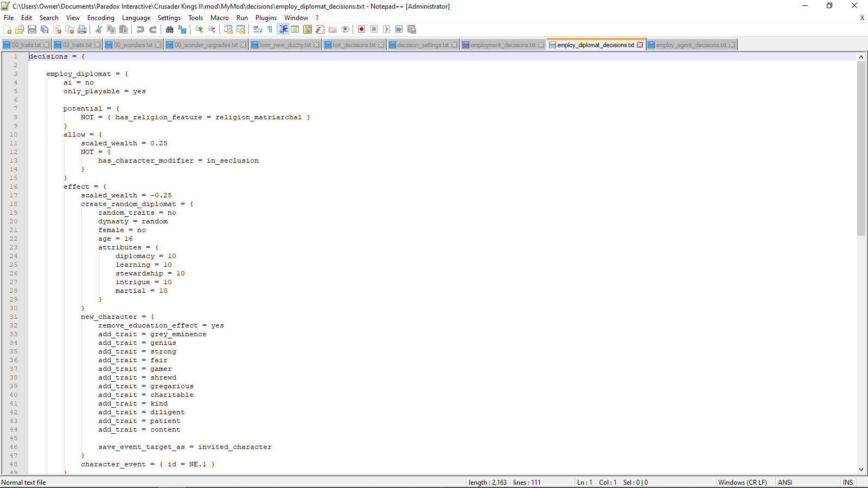Zoom out using the magnifier minus icon
868x488 pixels.
pyautogui.click(x=212, y=29)
